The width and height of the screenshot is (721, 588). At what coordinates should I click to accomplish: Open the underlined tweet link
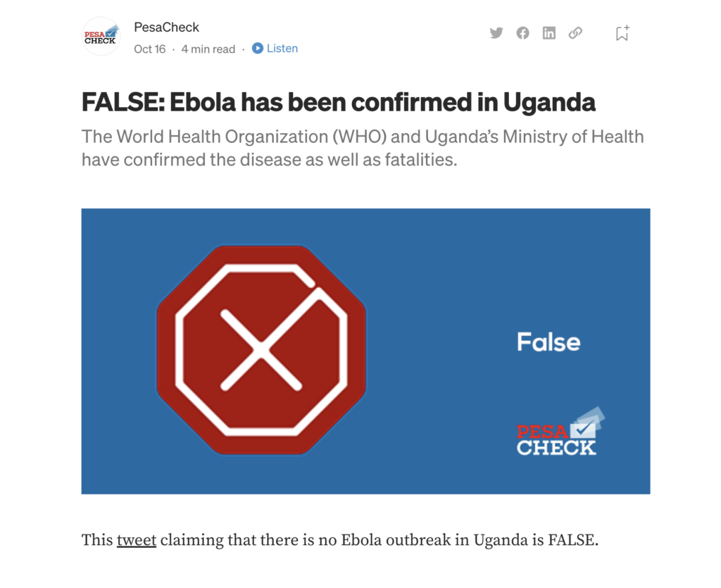(136, 539)
